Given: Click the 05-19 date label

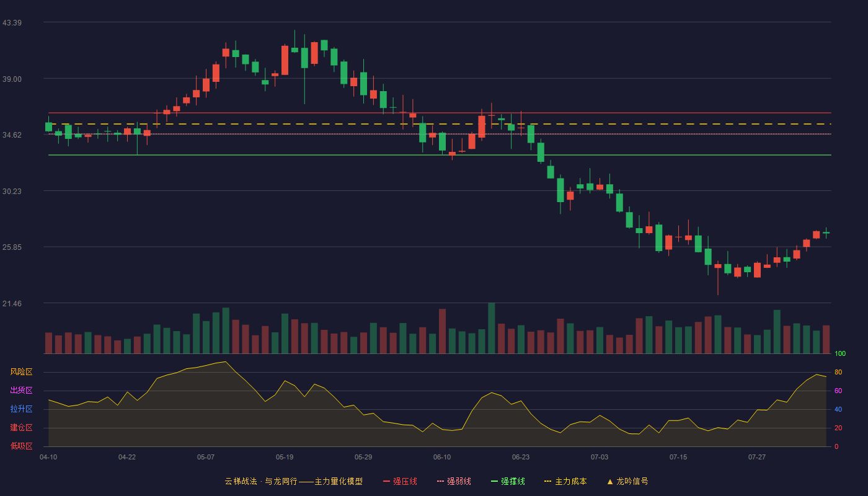Looking at the screenshot, I should (x=285, y=457).
